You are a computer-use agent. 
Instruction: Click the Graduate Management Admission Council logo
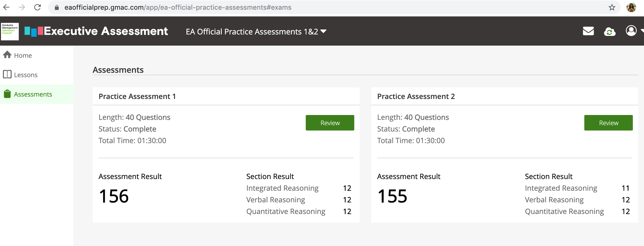[10, 31]
